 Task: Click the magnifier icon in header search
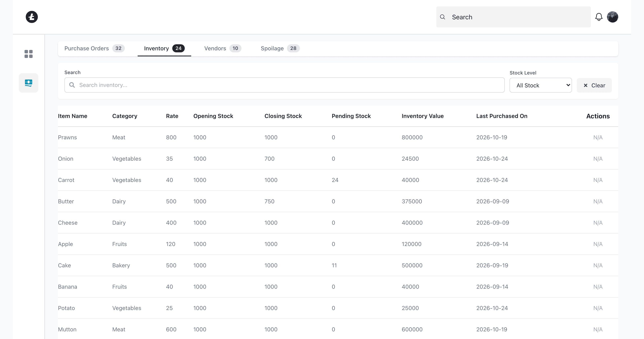coord(443,17)
